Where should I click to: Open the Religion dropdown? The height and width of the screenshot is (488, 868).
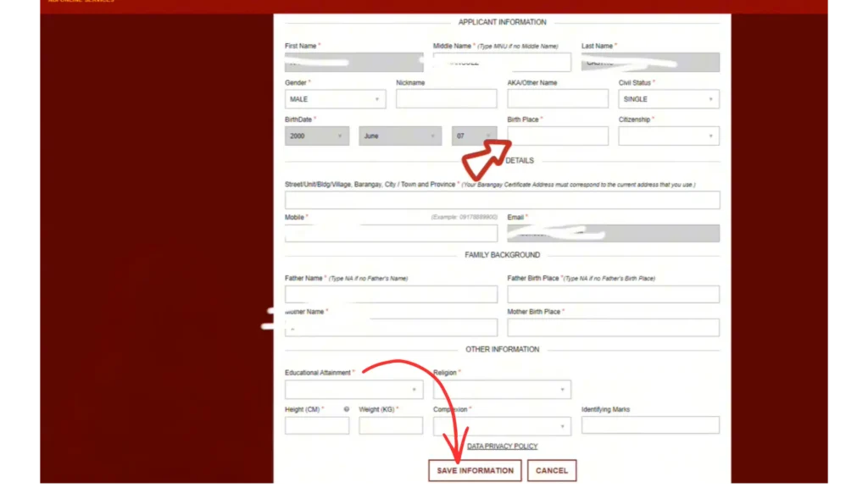pyautogui.click(x=502, y=390)
